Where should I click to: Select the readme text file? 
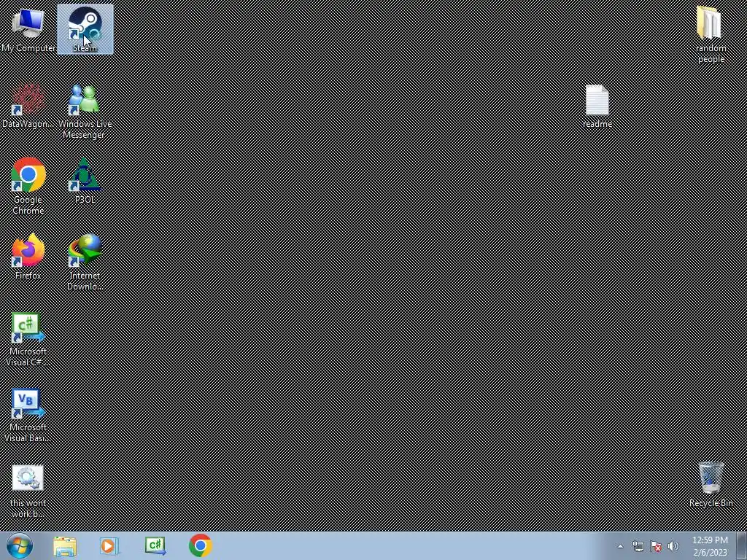tap(597, 106)
